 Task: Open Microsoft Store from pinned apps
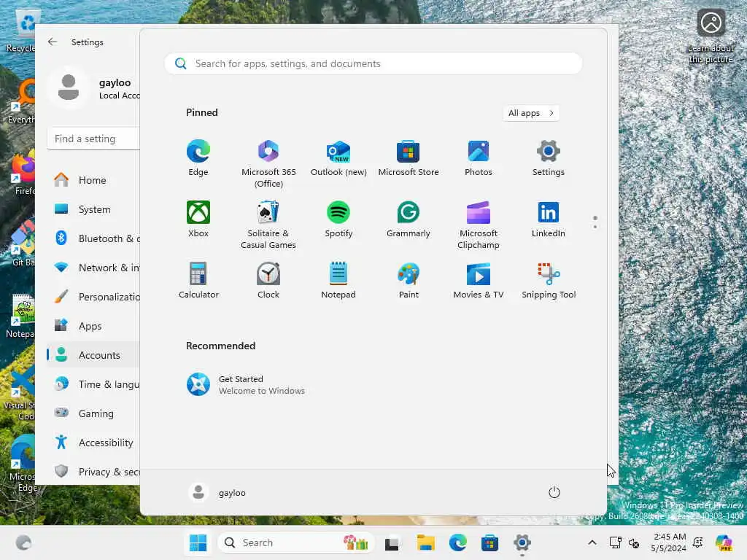pos(409,158)
